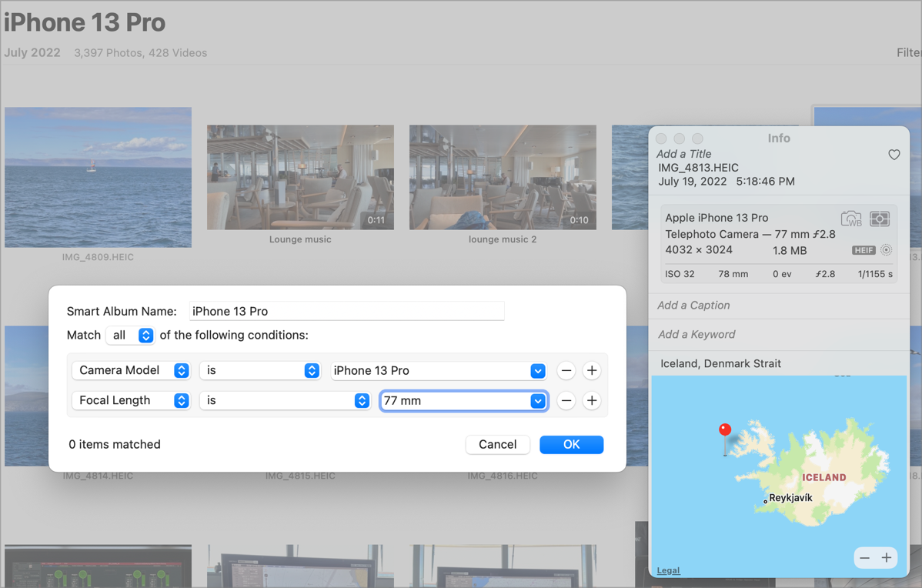This screenshot has width=922, height=588.
Task: Expand the 77 mm focal length combo box
Action: [538, 401]
